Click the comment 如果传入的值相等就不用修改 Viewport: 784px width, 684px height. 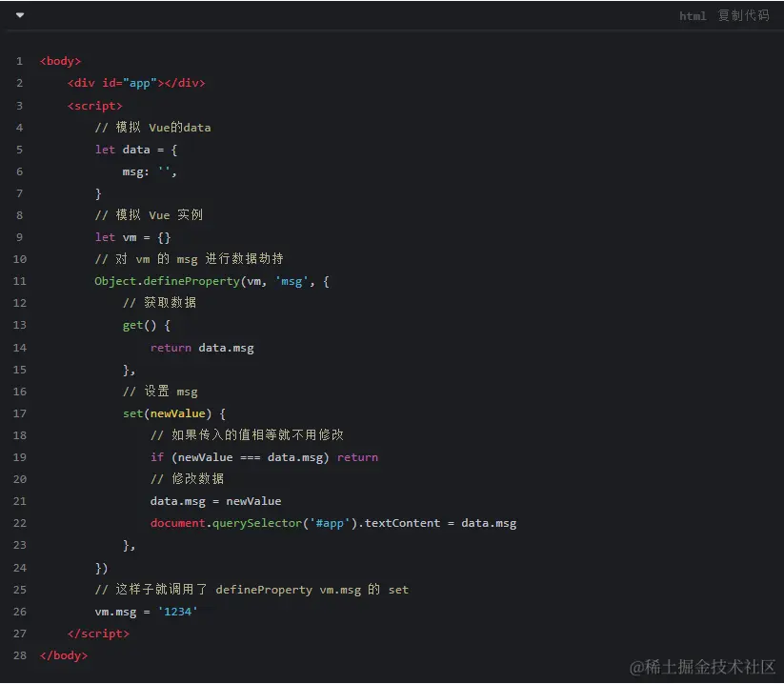[x=247, y=435]
